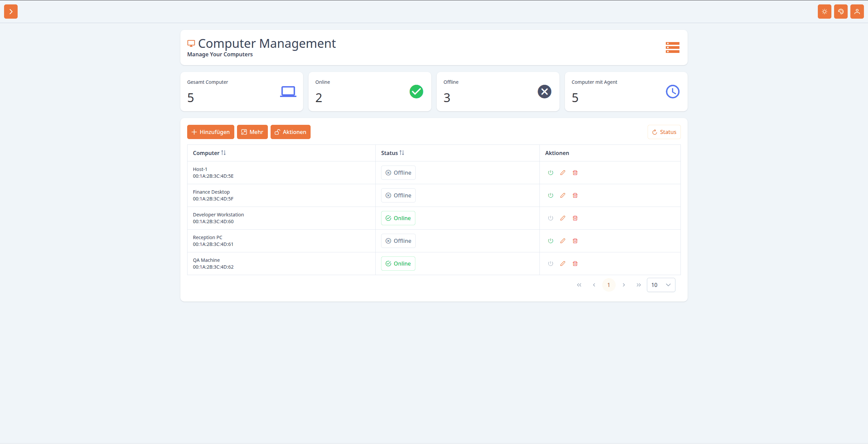Go to the next page arrow
Viewport: 868px width, 444px height.
point(624,285)
